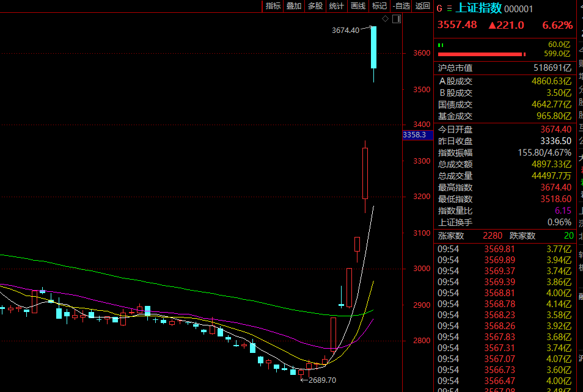
Task: Select the 叠加 overlay option
Action: click(x=294, y=6)
